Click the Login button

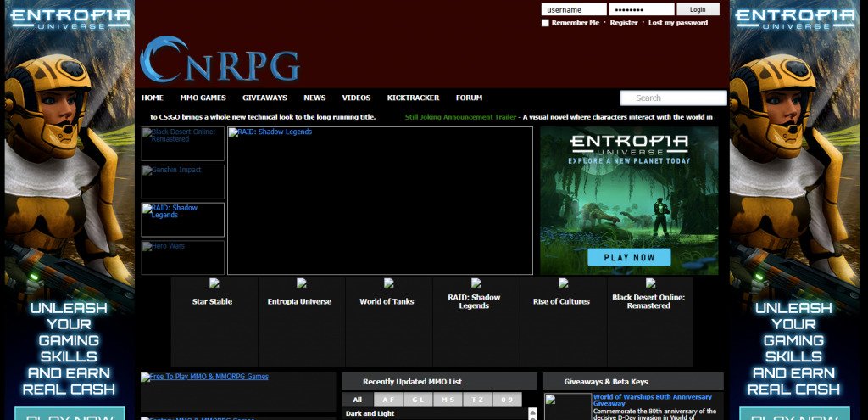click(x=698, y=9)
